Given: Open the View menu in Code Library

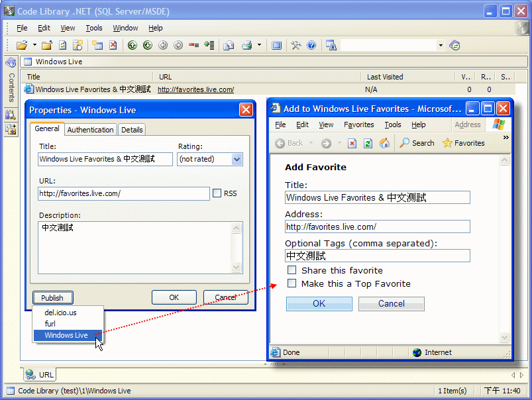Looking at the screenshot, I should tap(68, 28).
